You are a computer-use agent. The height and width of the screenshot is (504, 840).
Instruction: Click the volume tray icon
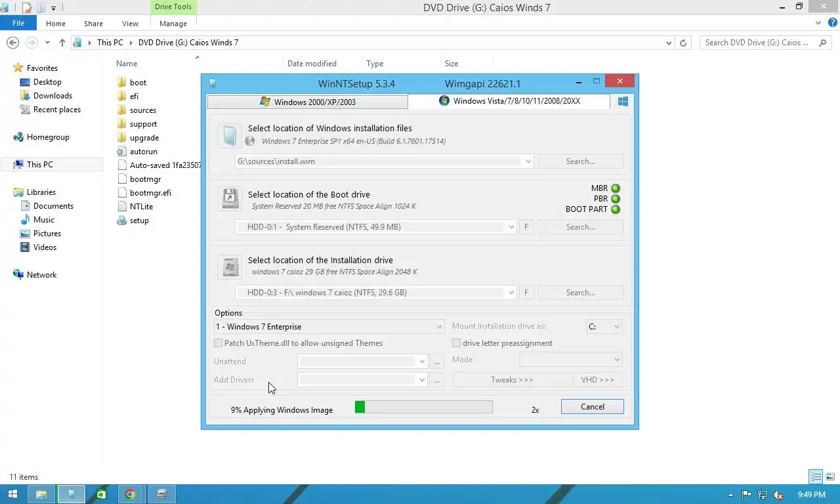[x=778, y=495]
